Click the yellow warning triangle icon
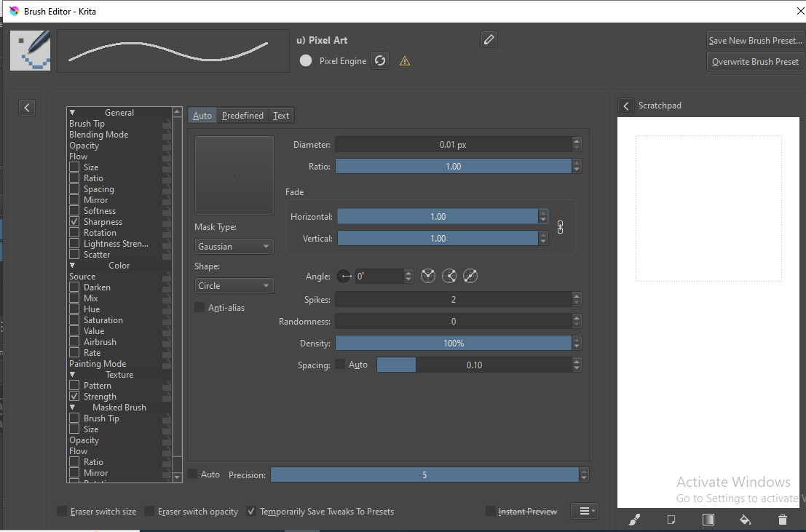This screenshot has height=532, width=806. (x=405, y=61)
